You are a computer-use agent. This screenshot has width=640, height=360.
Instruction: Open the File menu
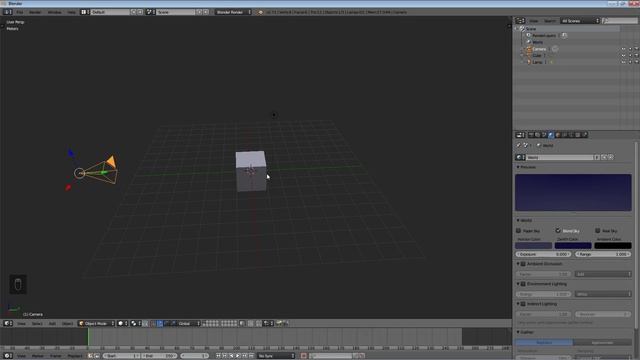(x=20, y=12)
